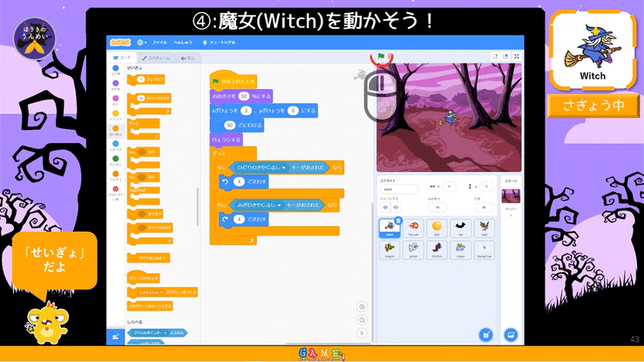Screen dimensions: 644x362
Task: Open dropdown on マウスのポインター touching block
Action: coord(166,333)
